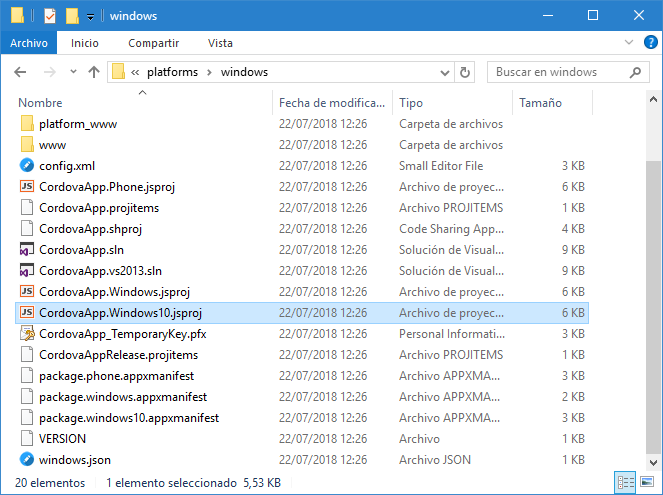Go up one folder level arrow
The height and width of the screenshot is (495, 663).
[94, 72]
